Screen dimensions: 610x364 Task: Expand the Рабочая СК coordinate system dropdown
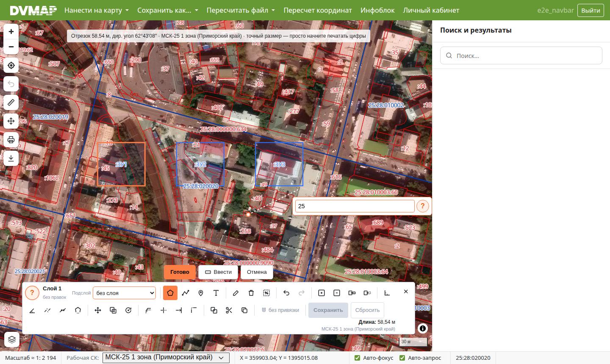(x=166, y=357)
